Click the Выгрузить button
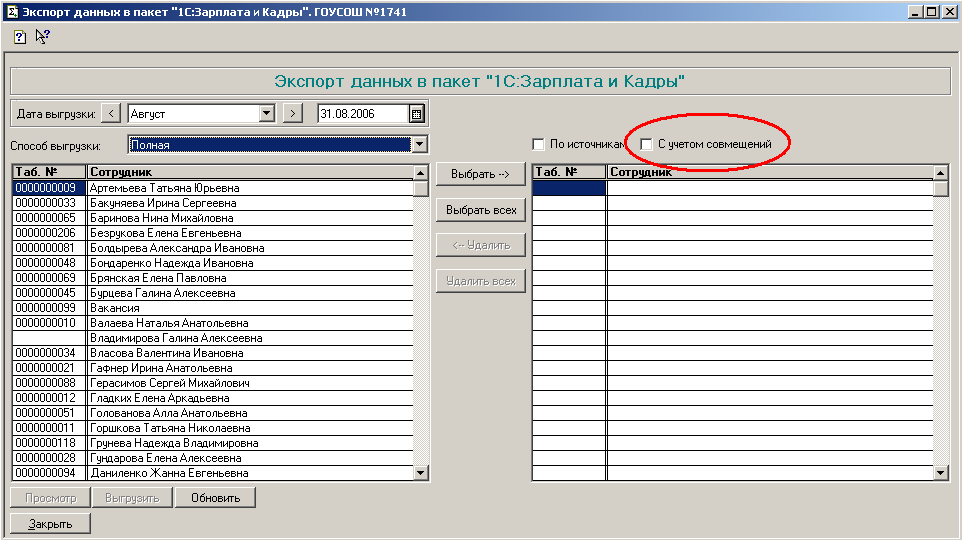 point(133,498)
